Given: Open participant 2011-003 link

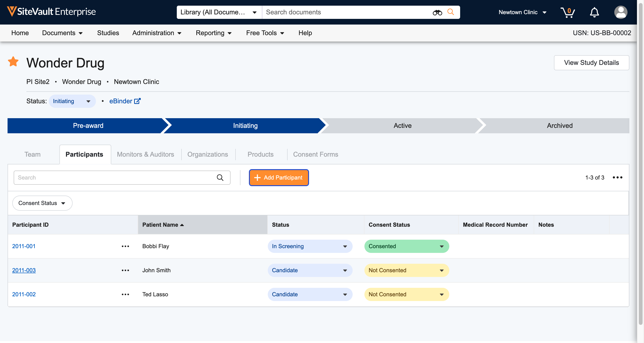Looking at the screenshot, I should click(24, 270).
